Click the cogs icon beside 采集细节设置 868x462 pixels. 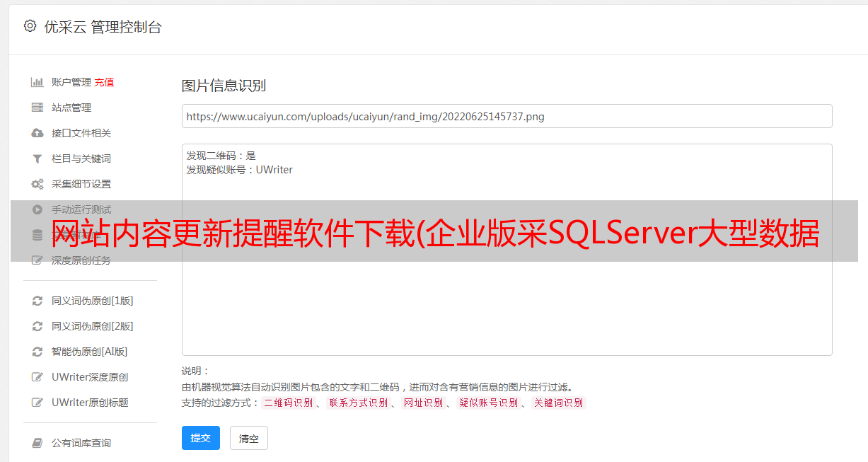tap(37, 184)
